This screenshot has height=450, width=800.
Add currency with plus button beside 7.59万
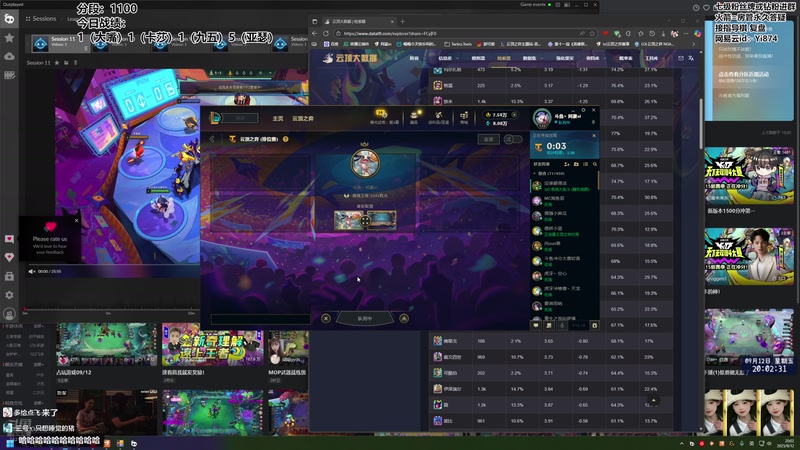(x=514, y=115)
